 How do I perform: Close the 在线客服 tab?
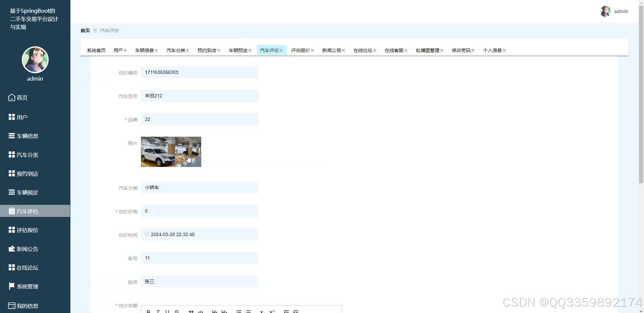coord(406,50)
